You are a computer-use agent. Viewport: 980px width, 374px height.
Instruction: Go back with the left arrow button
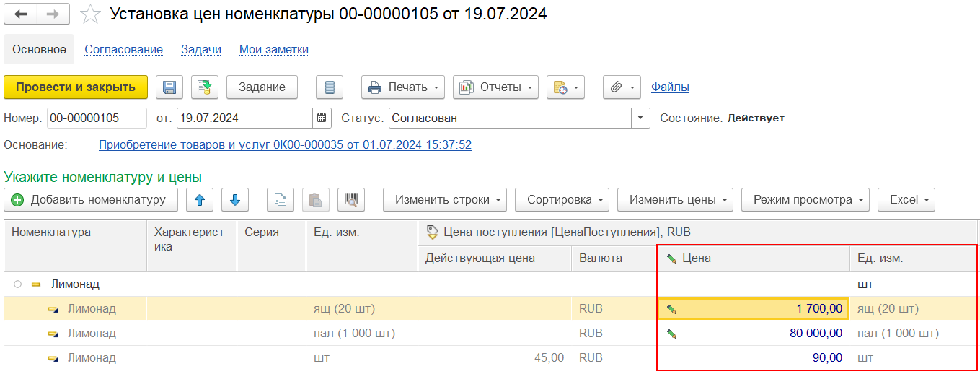21,14
